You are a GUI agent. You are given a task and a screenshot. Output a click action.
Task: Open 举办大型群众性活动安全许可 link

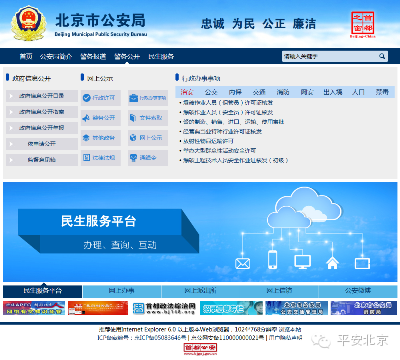click(x=219, y=151)
